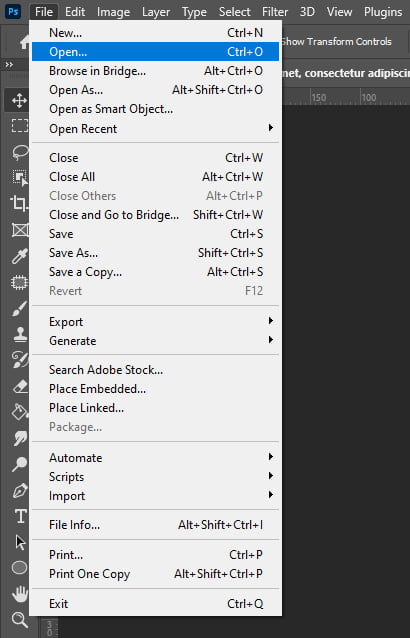Image resolution: width=410 pixels, height=638 pixels.
Task: Select the History Brush tool
Action: coord(19,359)
